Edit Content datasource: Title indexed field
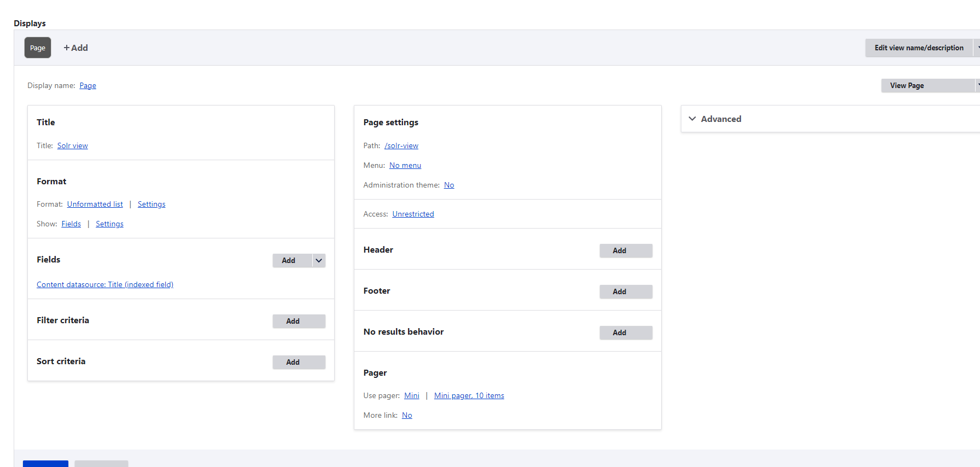 pyautogui.click(x=105, y=284)
